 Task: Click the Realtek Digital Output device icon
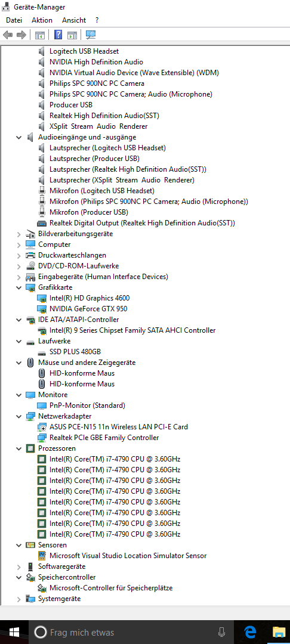click(x=42, y=223)
